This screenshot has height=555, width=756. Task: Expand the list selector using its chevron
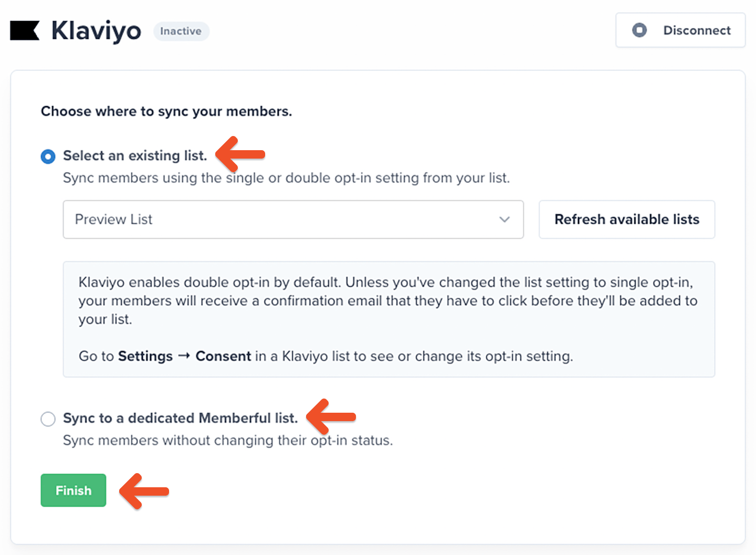(505, 219)
